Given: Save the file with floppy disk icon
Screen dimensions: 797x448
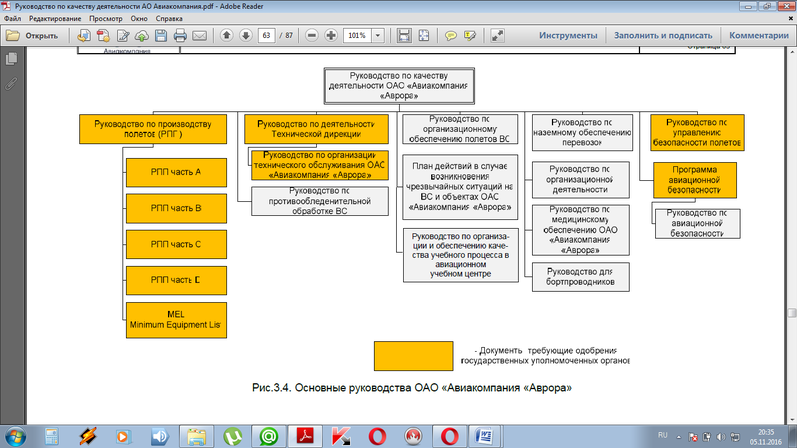Looking at the screenshot, I should [x=161, y=36].
